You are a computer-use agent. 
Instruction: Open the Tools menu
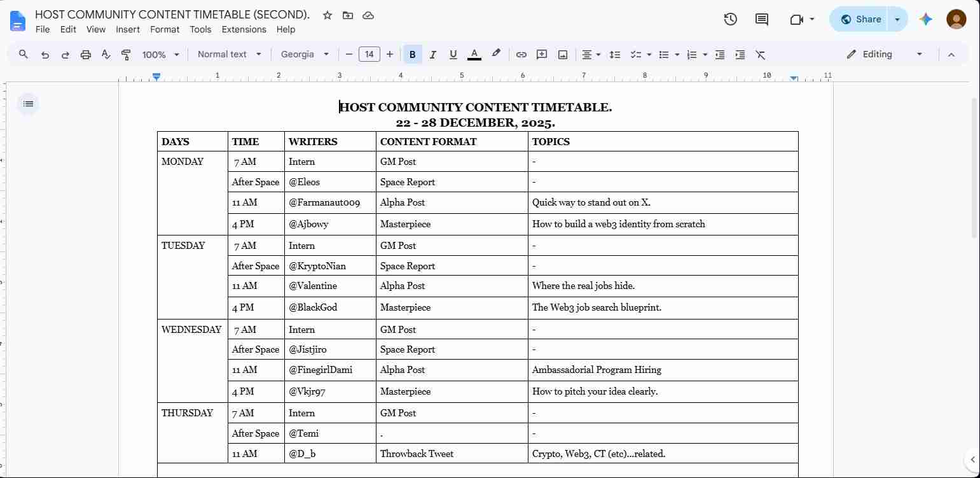[x=200, y=29]
